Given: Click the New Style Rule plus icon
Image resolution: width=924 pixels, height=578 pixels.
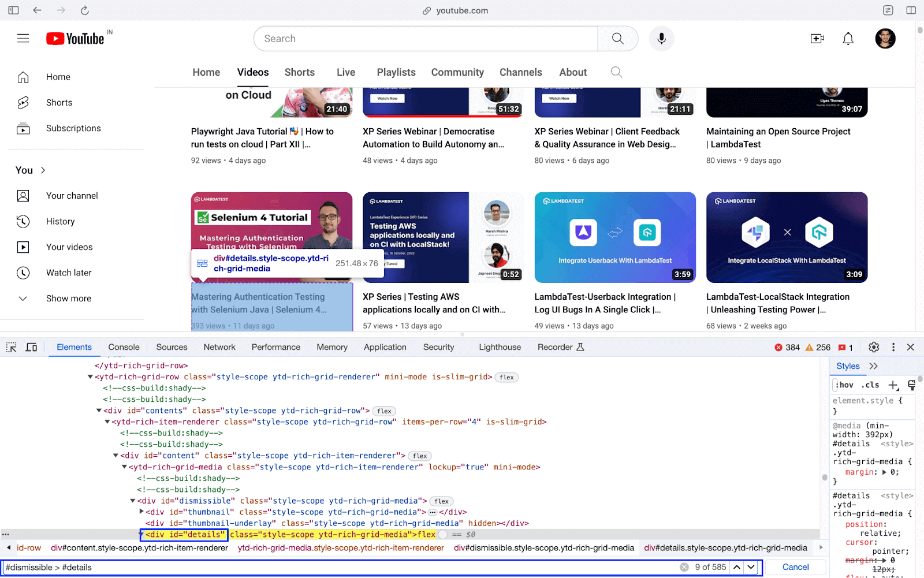Looking at the screenshot, I should pyautogui.click(x=894, y=385).
